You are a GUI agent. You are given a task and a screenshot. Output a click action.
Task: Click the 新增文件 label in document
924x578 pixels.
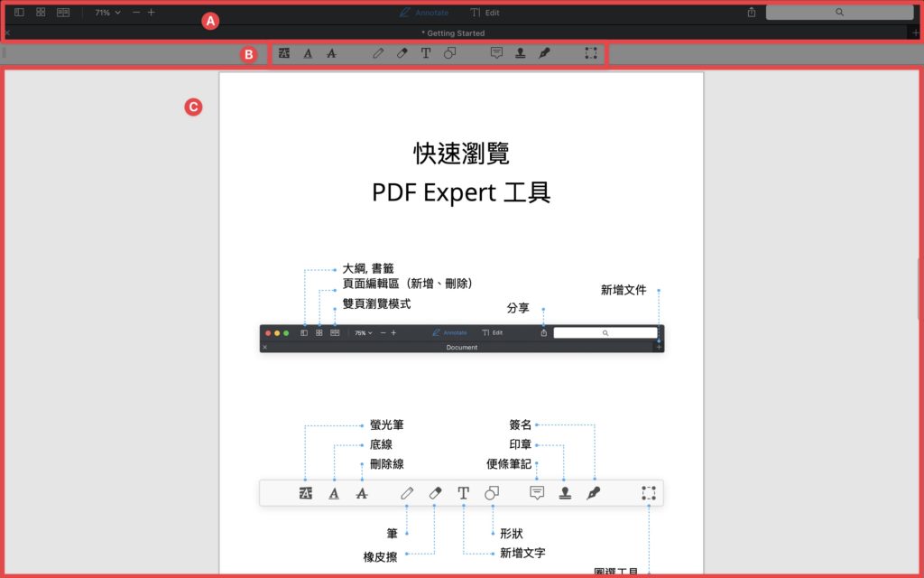pos(624,290)
